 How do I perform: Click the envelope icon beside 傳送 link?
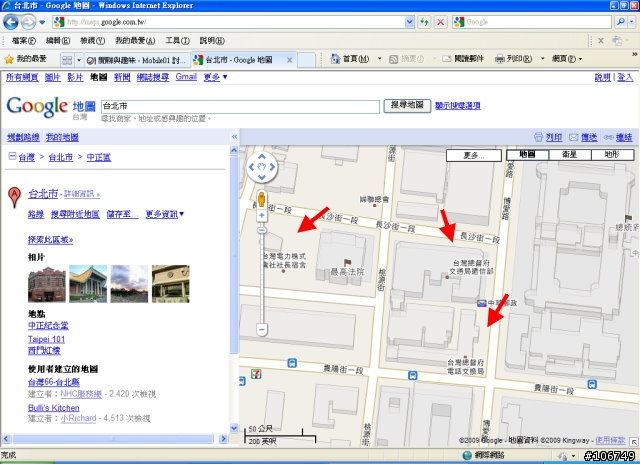[573, 137]
